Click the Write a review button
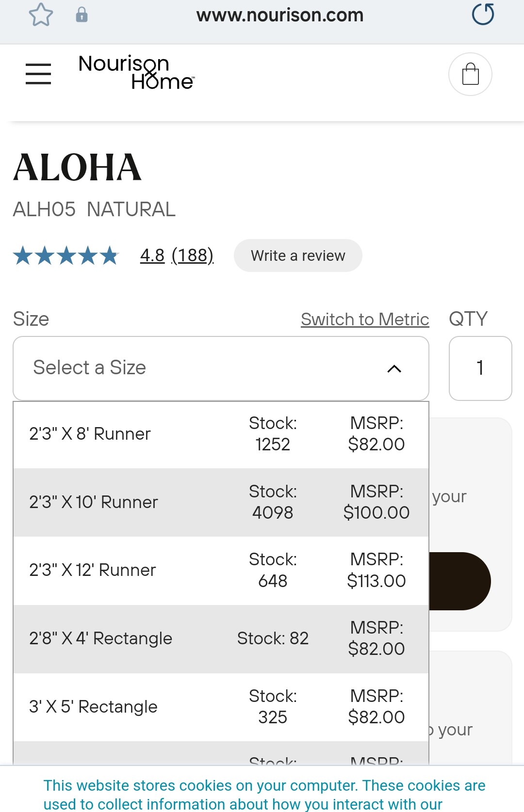 click(298, 255)
